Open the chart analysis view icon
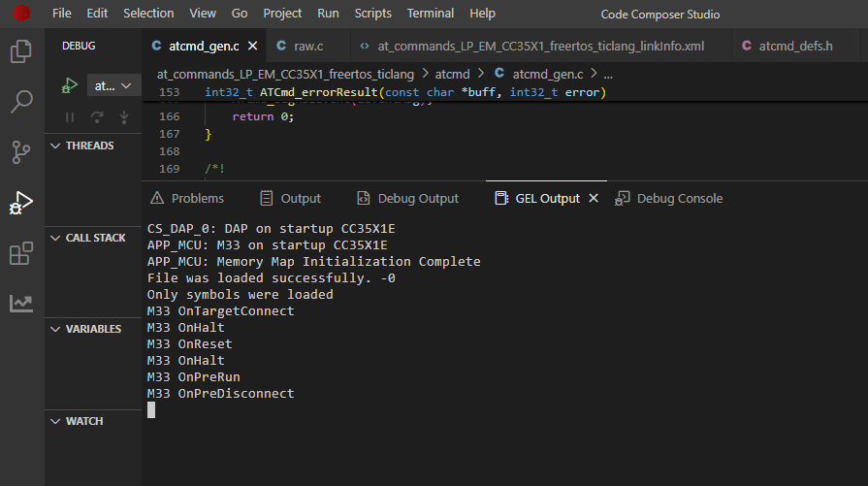The image size is (868, 486). [x=21, y=305]
